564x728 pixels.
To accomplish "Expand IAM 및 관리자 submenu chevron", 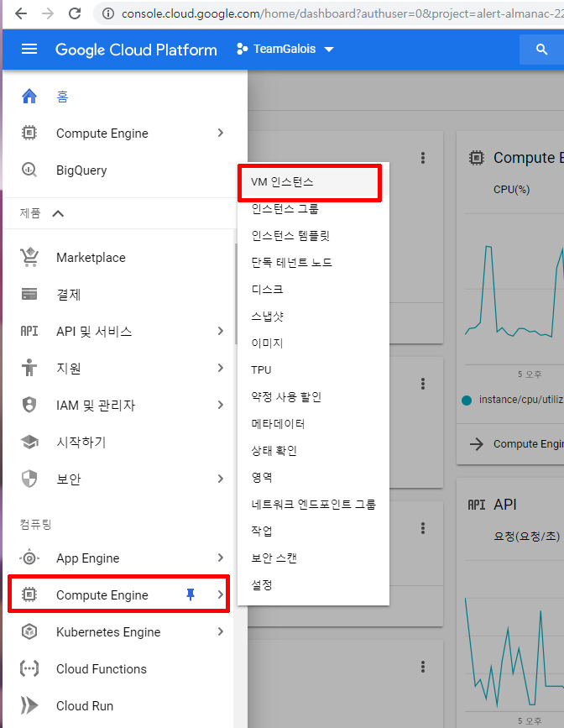I will click(x=221, y=405).
